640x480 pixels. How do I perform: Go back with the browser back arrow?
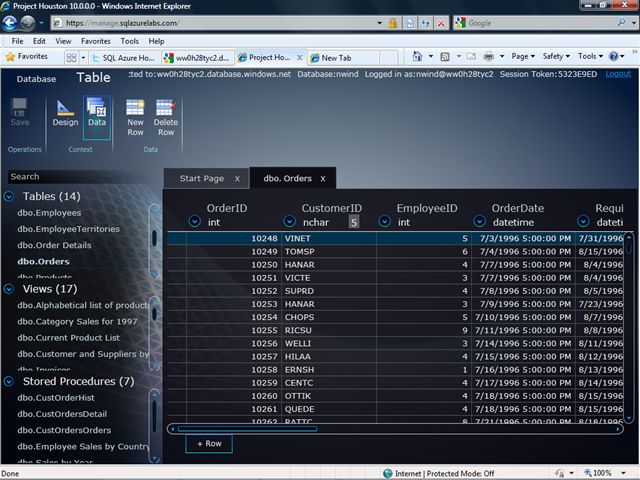(10, 23)
